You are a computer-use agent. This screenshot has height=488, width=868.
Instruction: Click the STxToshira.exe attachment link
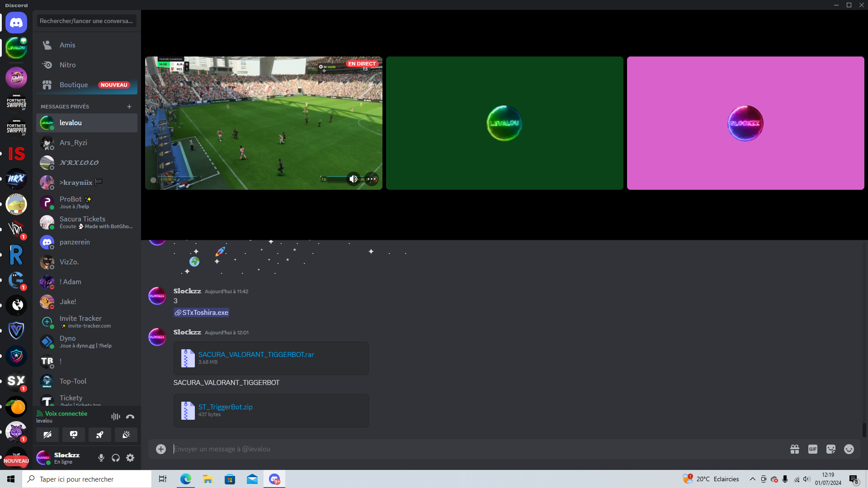click(x=201, y=313)
